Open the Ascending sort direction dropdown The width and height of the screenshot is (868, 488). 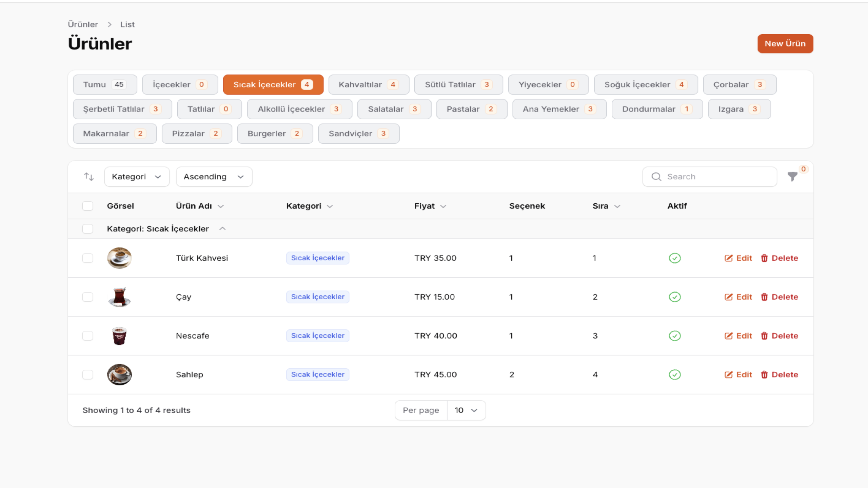click(214, 177)
